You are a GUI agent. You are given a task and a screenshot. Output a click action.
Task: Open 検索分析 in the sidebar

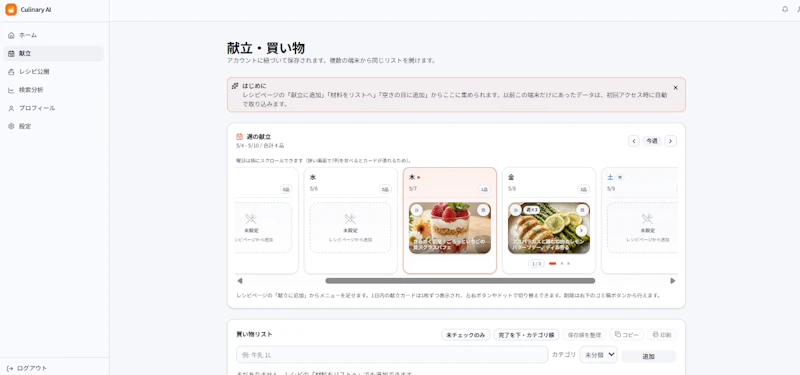53,90
